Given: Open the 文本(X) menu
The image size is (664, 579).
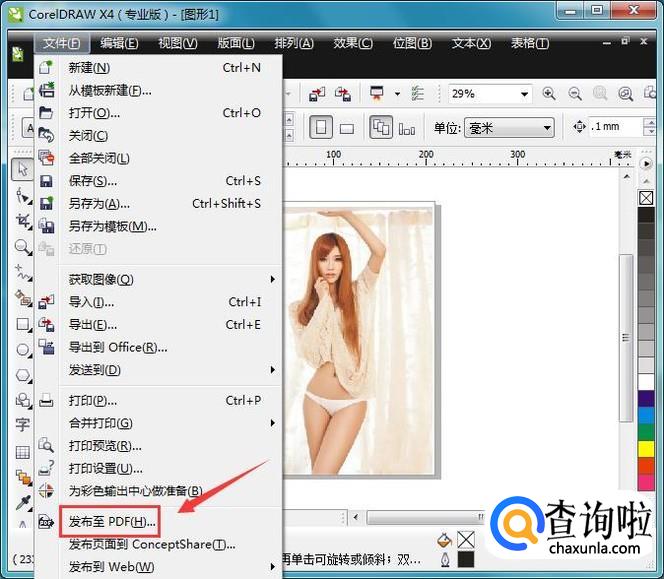Looking at the screenshot, I should [471, 43].
